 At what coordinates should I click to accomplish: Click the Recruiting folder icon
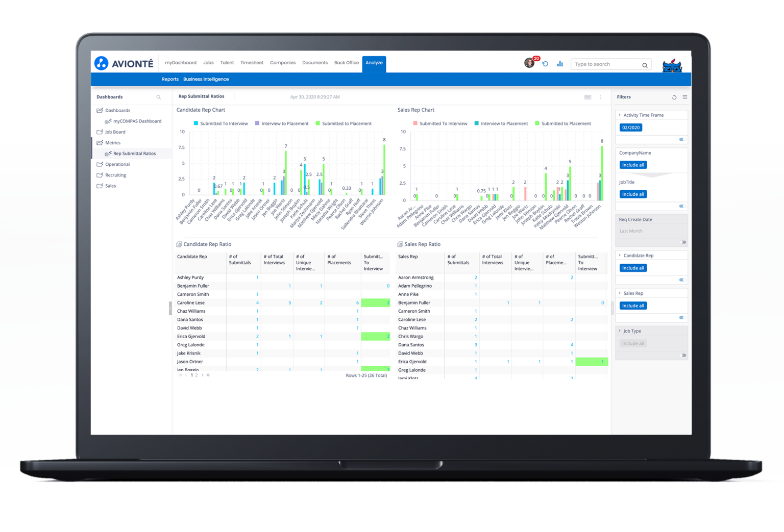tap(100, 175)
